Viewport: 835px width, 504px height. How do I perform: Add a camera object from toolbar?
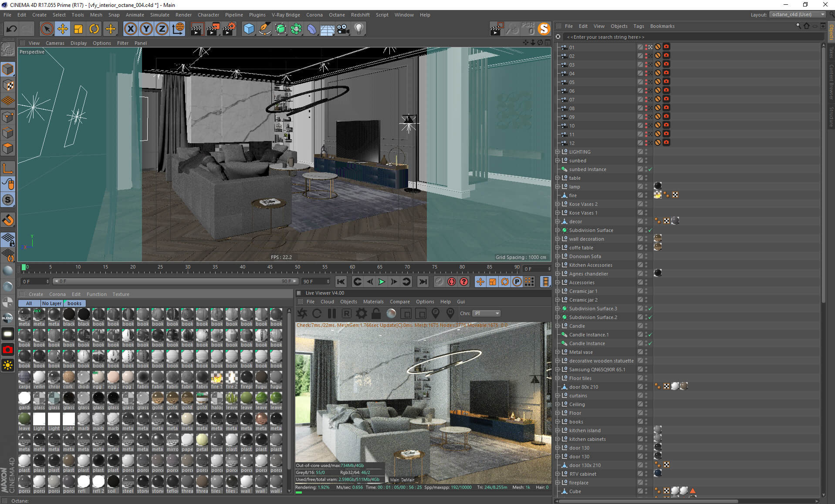[x=343, y=29]
